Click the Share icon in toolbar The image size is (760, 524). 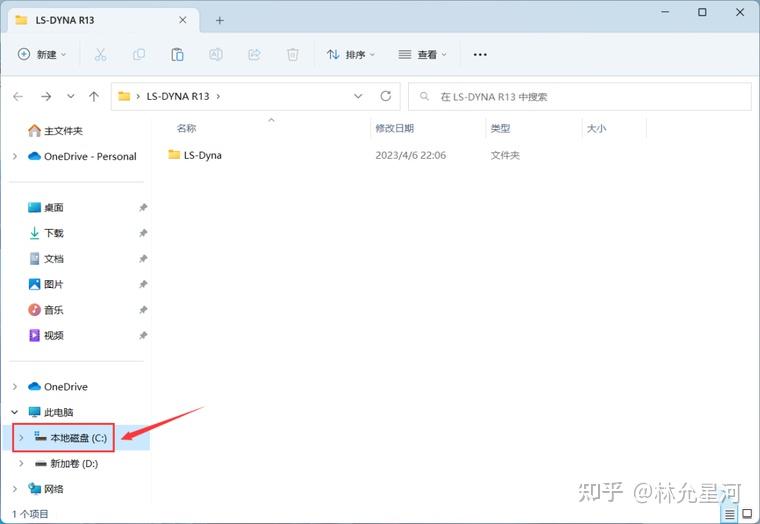pos(254,54)
